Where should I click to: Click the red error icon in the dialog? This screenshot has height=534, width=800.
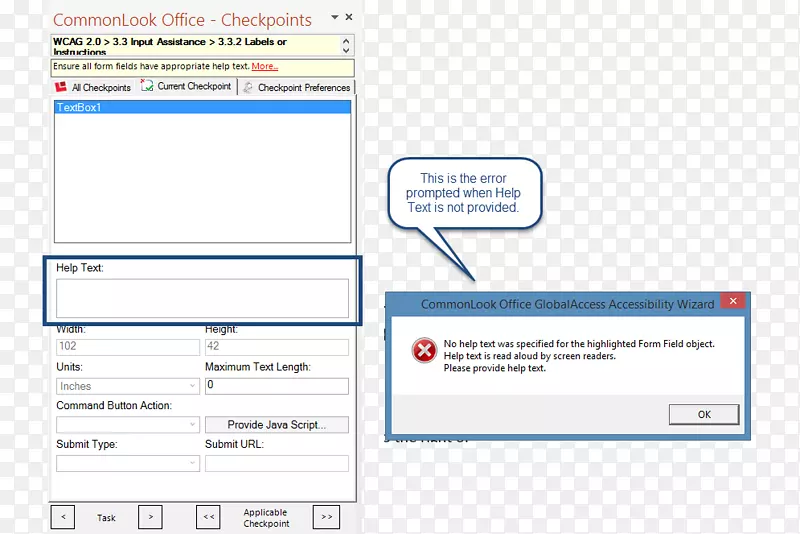(424, 350)
